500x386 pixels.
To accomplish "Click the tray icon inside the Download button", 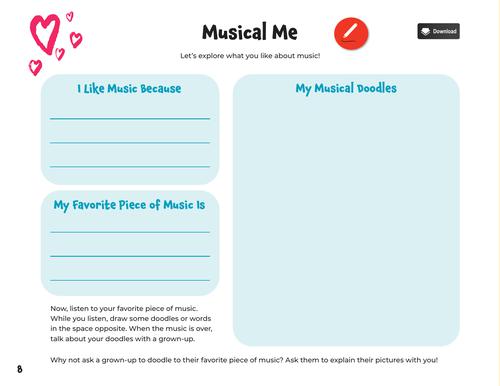I will 425,31.
